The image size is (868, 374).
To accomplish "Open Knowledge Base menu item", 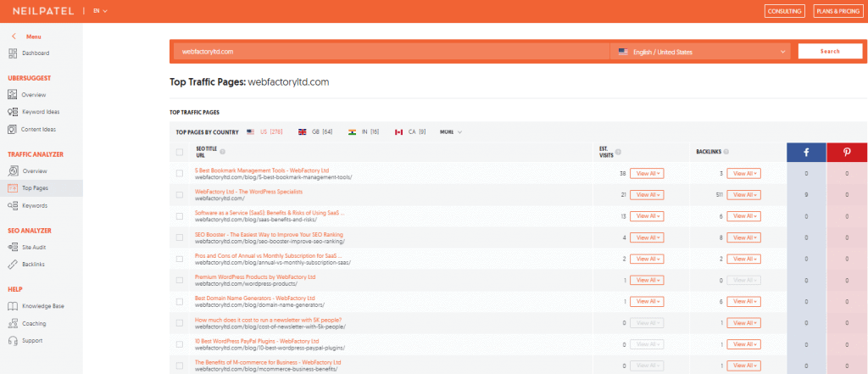I will tap(42, 306).
